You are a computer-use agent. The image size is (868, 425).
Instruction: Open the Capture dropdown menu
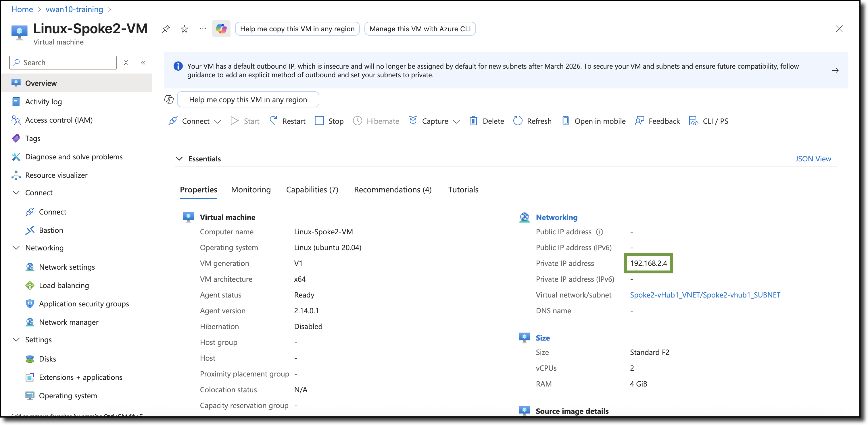pyautogui.click(x=456, y=121)
